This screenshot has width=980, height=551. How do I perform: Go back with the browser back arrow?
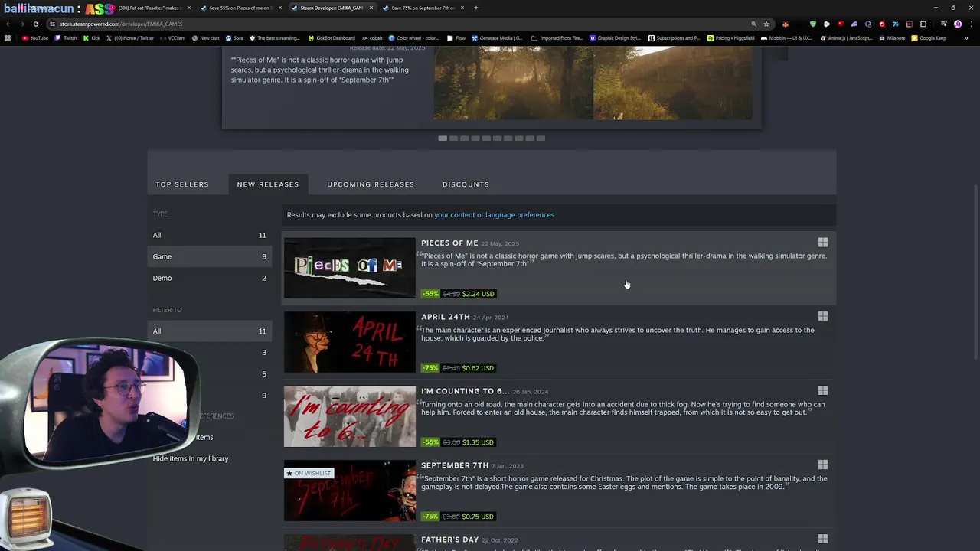[8, 24]
